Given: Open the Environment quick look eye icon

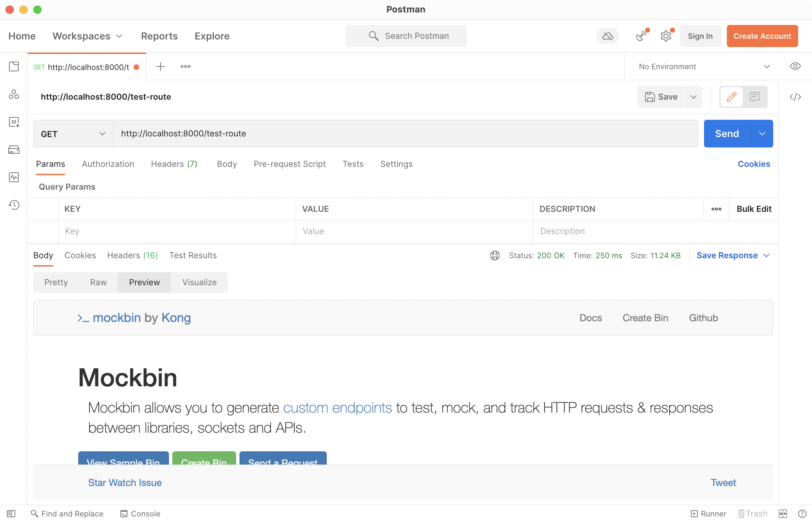Looking at the screenshot, I should pyautogui.click(x=795, y=66).
